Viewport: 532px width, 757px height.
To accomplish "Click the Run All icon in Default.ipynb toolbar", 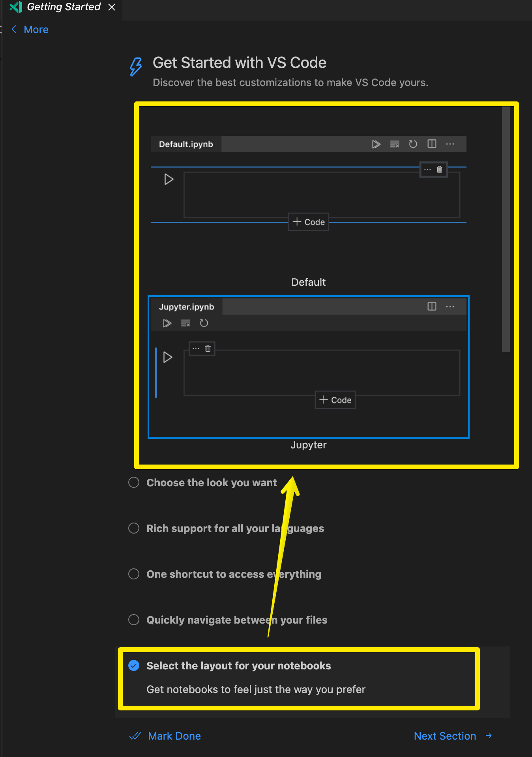I will [x=376, y=144].
